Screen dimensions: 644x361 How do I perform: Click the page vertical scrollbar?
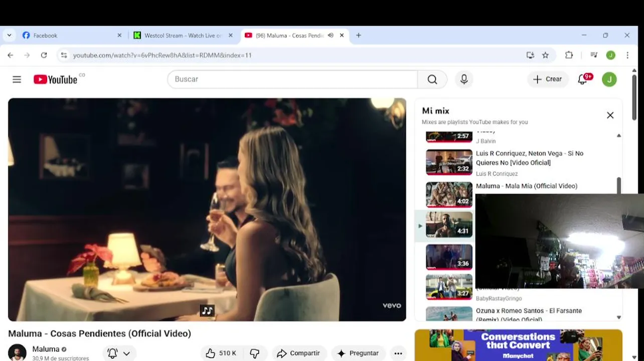click(x=634, y=98)
